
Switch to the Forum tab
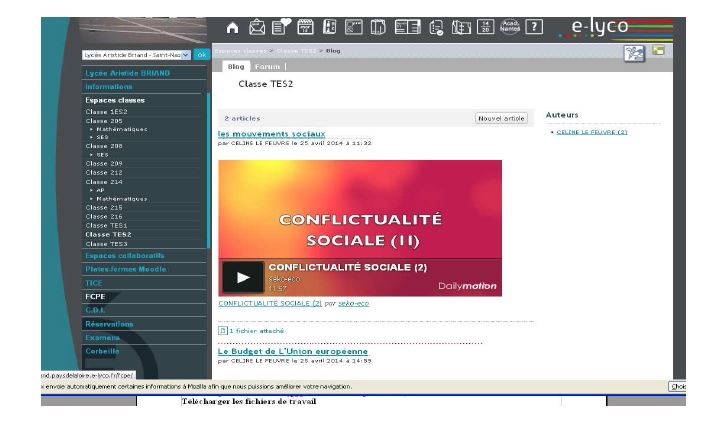(x=265, y=66)
